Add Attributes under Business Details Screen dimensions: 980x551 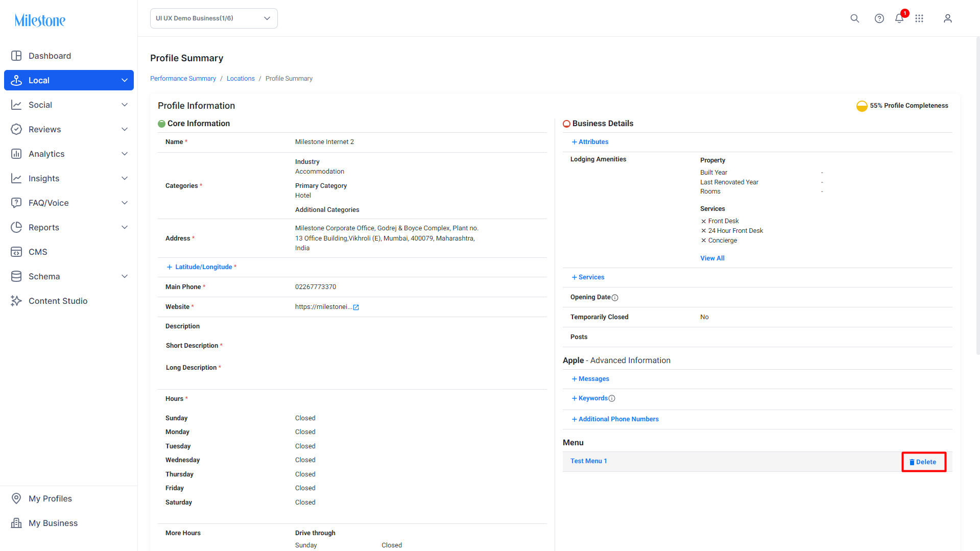(x=590, y=142)
